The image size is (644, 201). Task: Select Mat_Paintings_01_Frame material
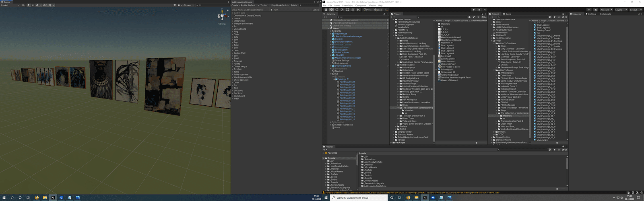tap(548, 35)
